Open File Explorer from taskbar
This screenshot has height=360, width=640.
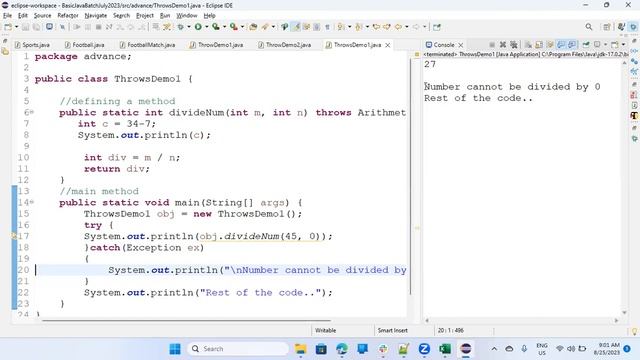(x=300, y=349)
